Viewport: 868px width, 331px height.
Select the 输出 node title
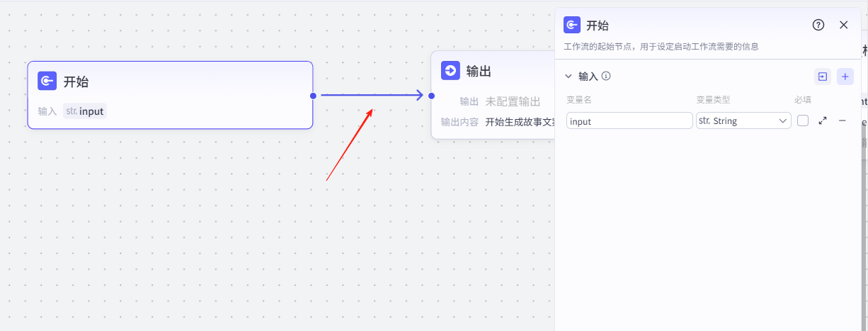(479, 71)
